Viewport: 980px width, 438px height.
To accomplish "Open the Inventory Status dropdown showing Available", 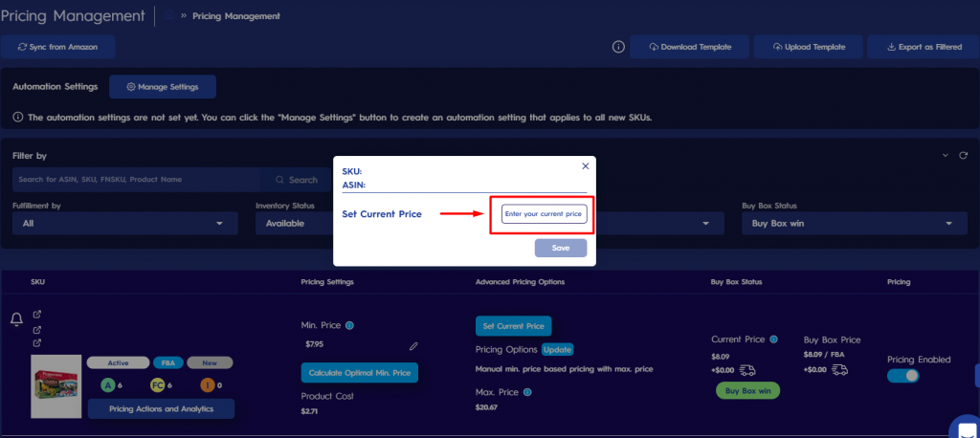I will pyautogui.click(x=294, y=223).
